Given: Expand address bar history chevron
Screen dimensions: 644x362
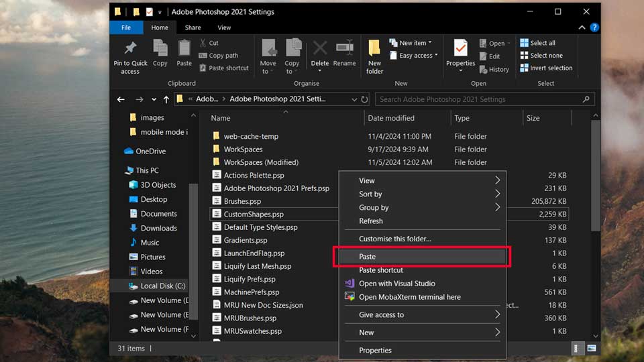Looking at the screenshot, I should [x=354, y=99].
